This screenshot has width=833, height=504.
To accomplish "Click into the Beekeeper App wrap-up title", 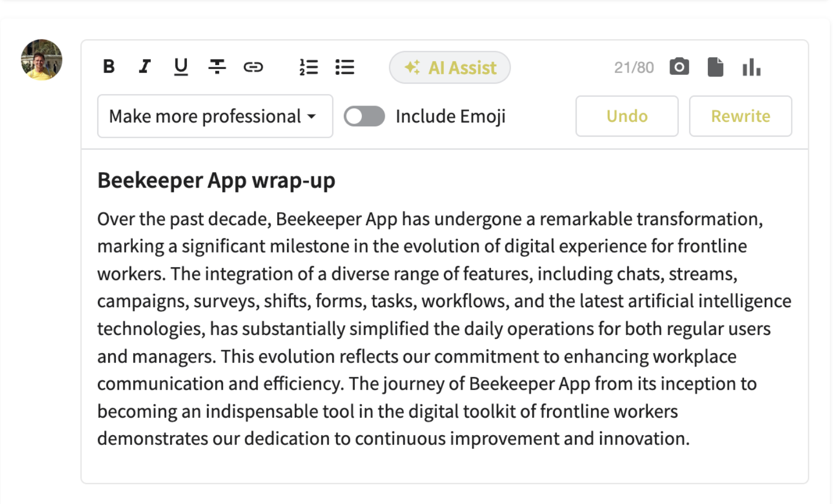I will [216, 180].
